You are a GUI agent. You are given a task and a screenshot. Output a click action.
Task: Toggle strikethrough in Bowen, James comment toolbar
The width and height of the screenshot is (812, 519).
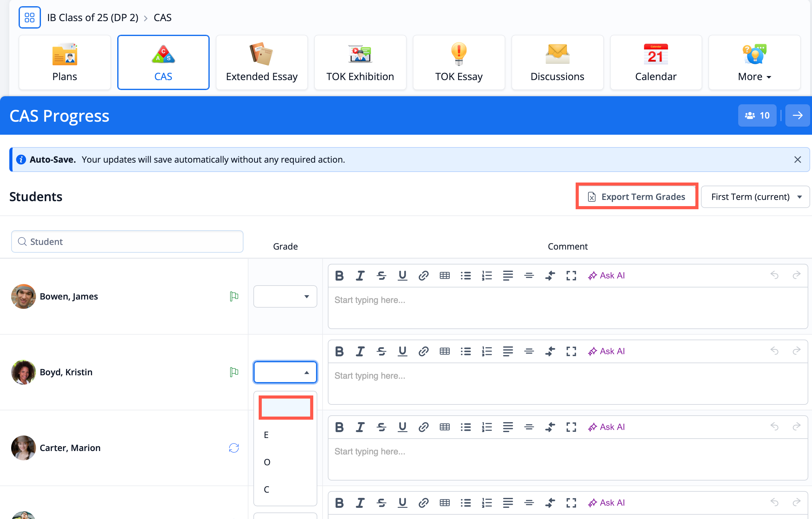[381, 276]
